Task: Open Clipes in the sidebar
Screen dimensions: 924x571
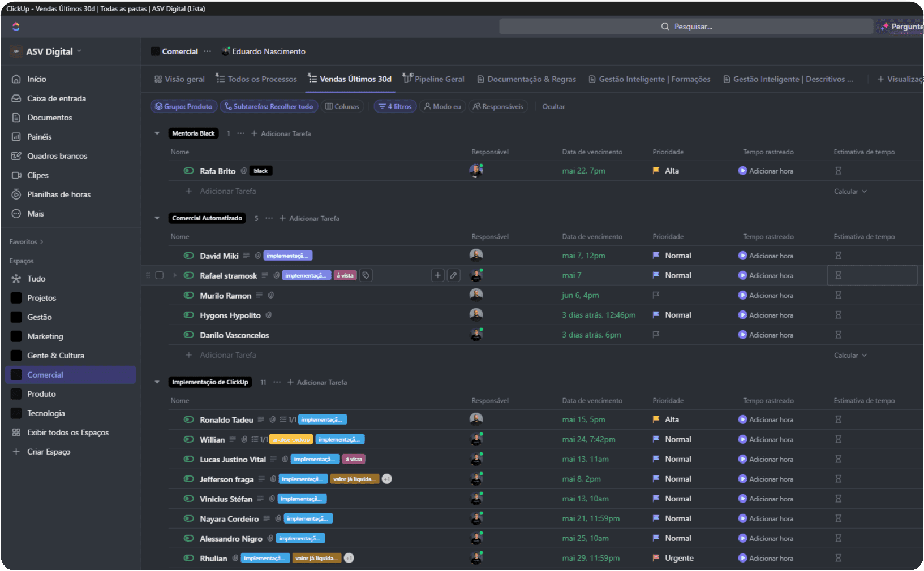Action: (38, 175)
